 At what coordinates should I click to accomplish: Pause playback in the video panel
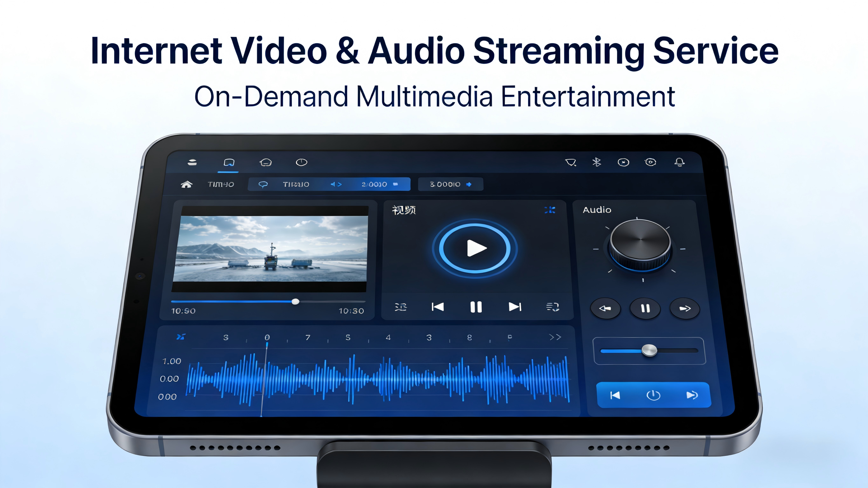pos(476,307)
